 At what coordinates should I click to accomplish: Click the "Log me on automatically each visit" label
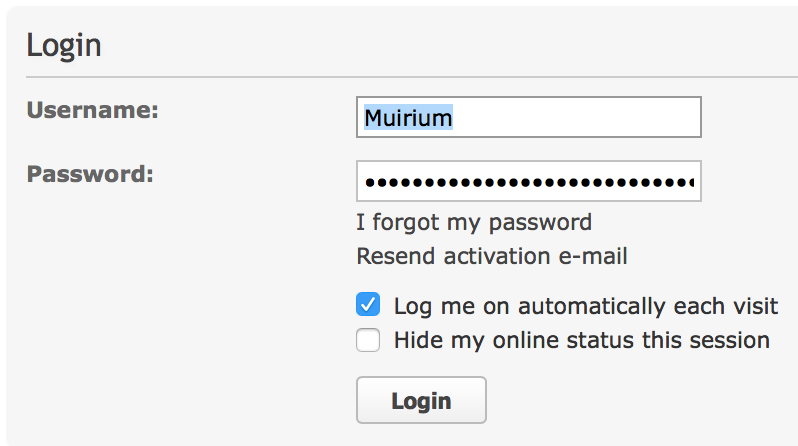coord(586,306)
